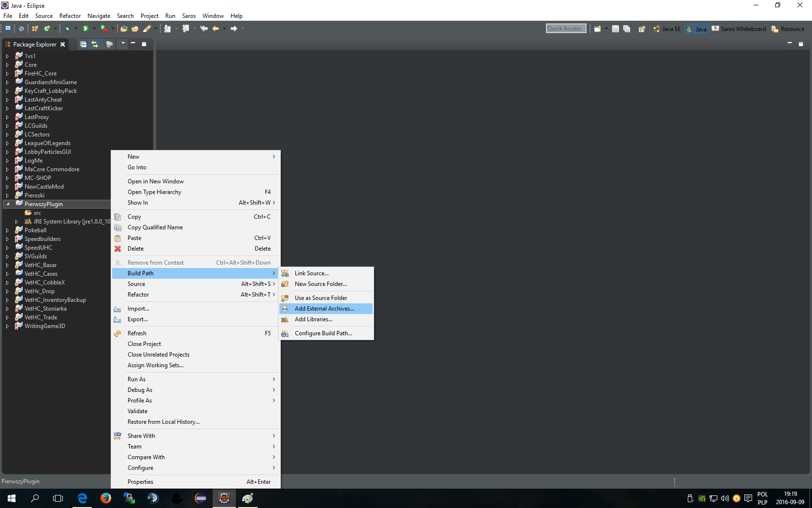Image resolution: width=812 pixels, height=508 pixels.
Task: Open Firefox from the Windows taskbar
Action: pyautogui.click(x=105, y=498)
